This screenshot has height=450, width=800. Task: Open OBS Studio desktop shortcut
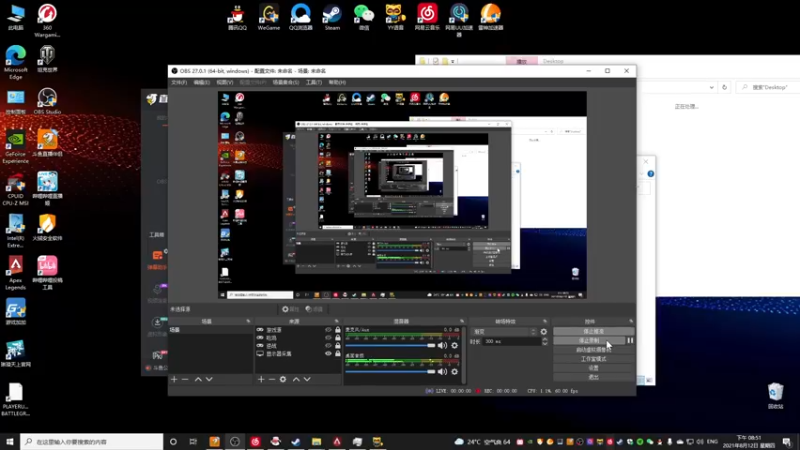click(x=47, y=101)
